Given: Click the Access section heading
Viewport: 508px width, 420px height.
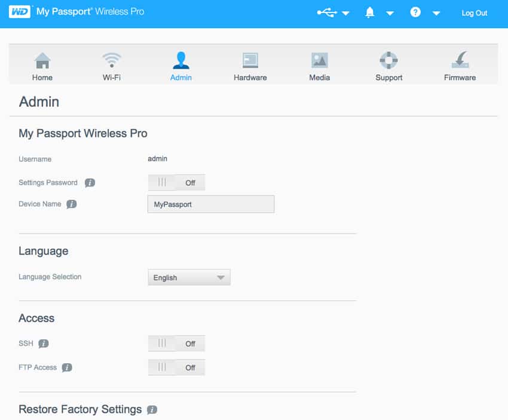Looking at the screenshot, I should point(36,318).
